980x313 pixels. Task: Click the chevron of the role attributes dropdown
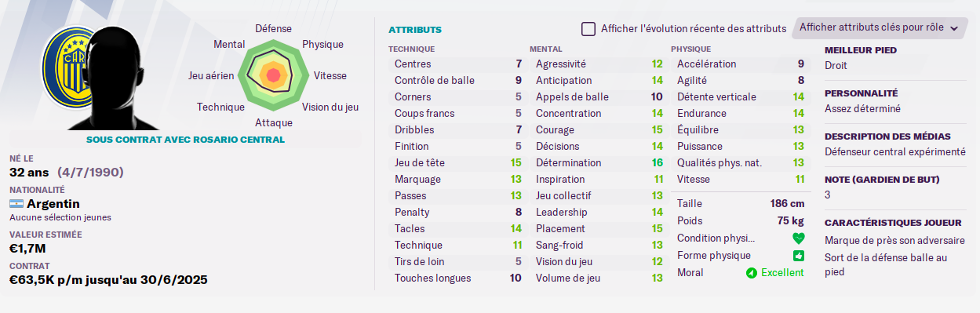click(954, 28)
